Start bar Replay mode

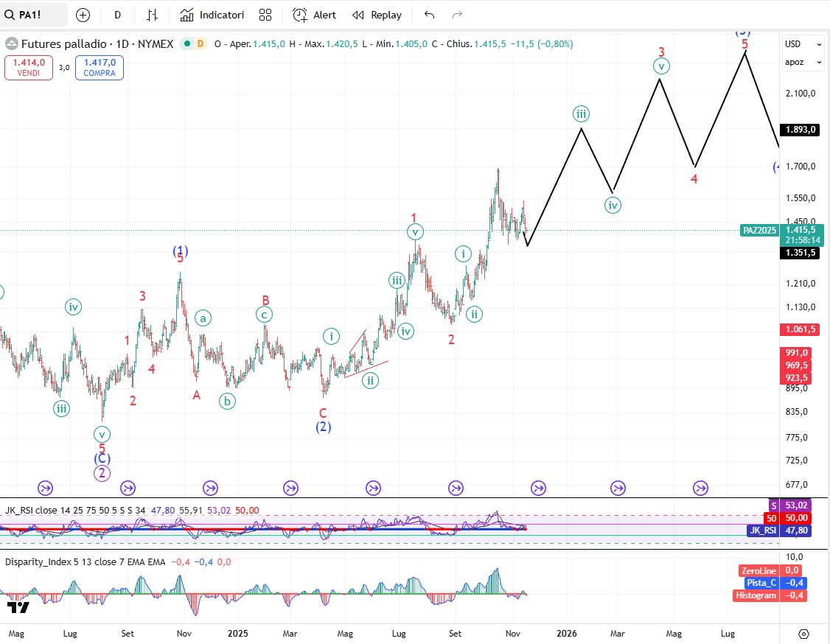(x=377, y=15)
